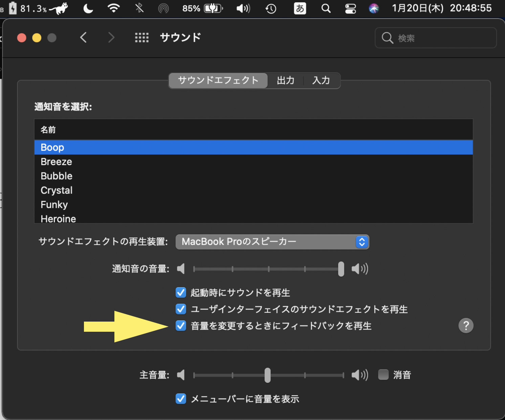Enable the 消音 mute checkbox
The image size is (505, 420).
383,375
